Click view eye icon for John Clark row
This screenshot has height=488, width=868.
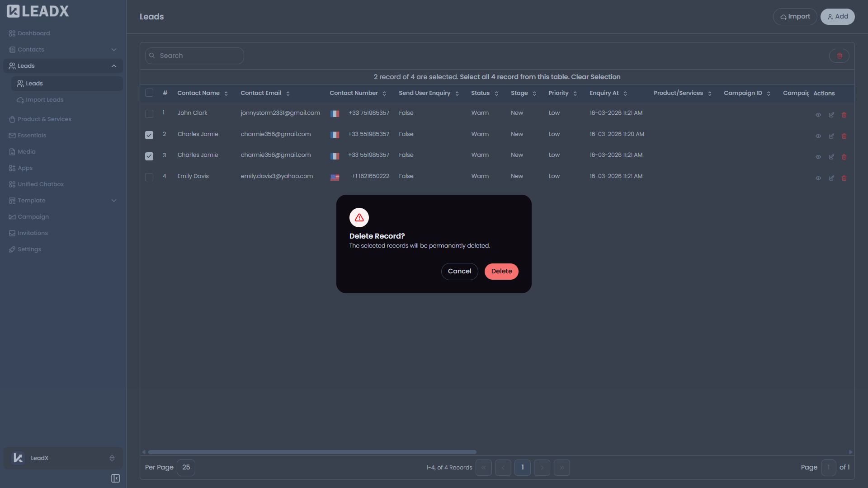(818, 115)
